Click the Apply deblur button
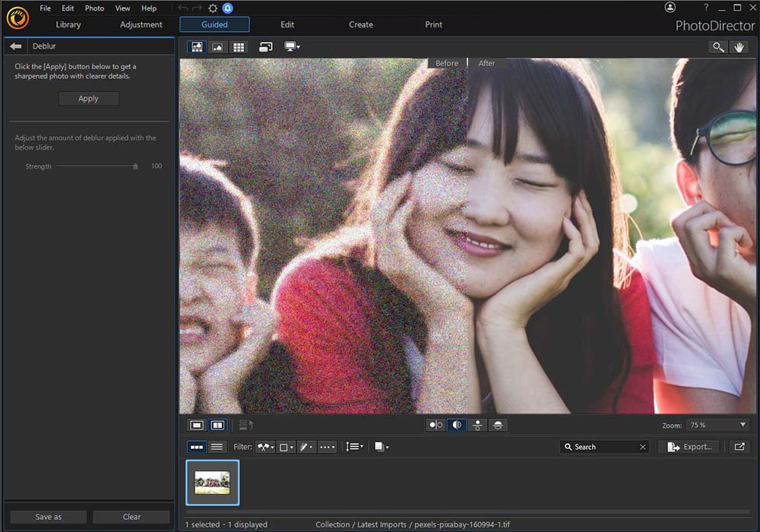Viewport: 760px width, 532px height. tap(88, 98)
